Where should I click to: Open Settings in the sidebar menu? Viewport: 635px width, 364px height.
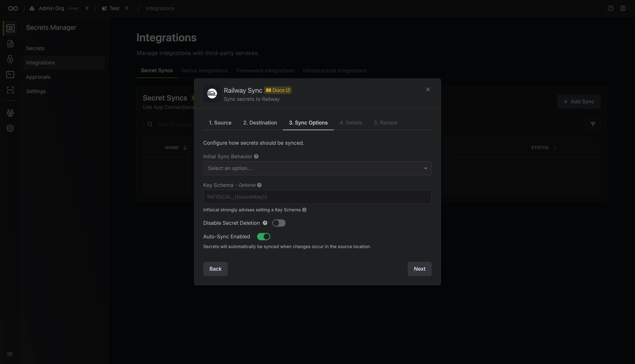(64, 91)
